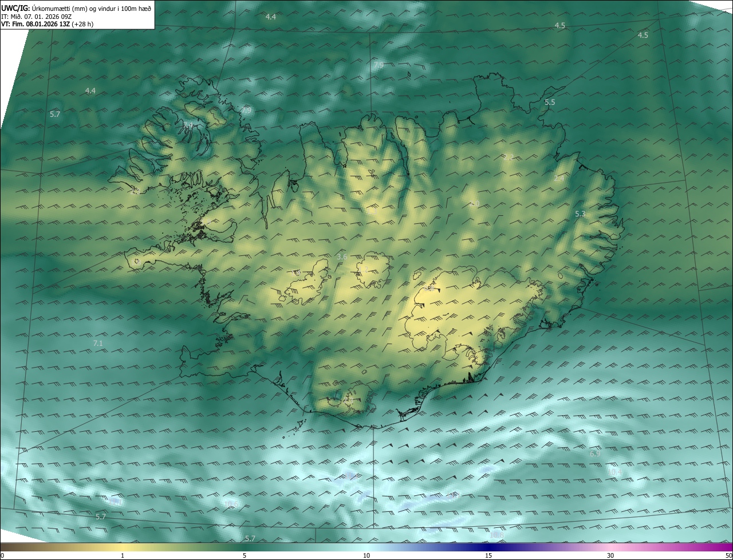Viewport: 733px width, 560px height.
Task: Click the 5.3 value label on the map
Action: click(580, 214)
